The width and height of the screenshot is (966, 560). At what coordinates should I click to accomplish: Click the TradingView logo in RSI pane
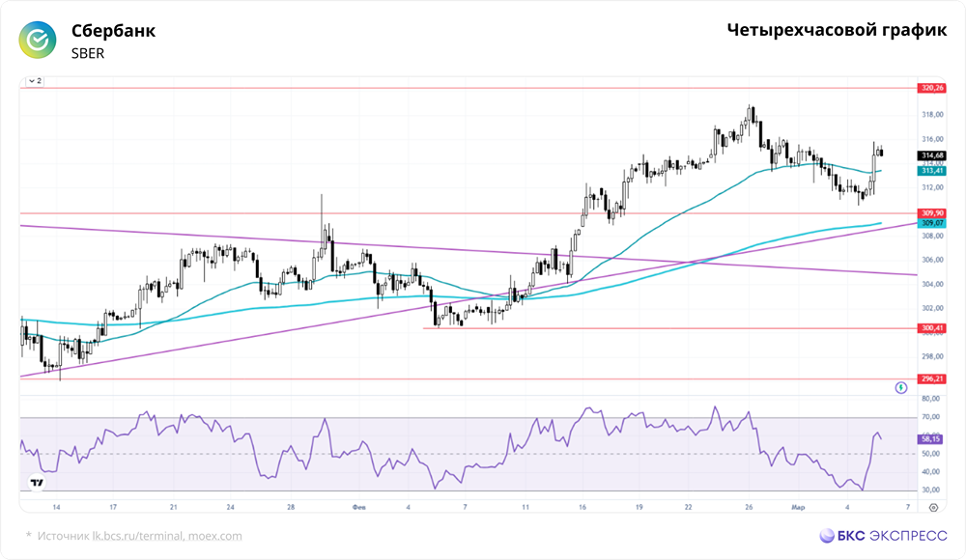click(37, 483)
